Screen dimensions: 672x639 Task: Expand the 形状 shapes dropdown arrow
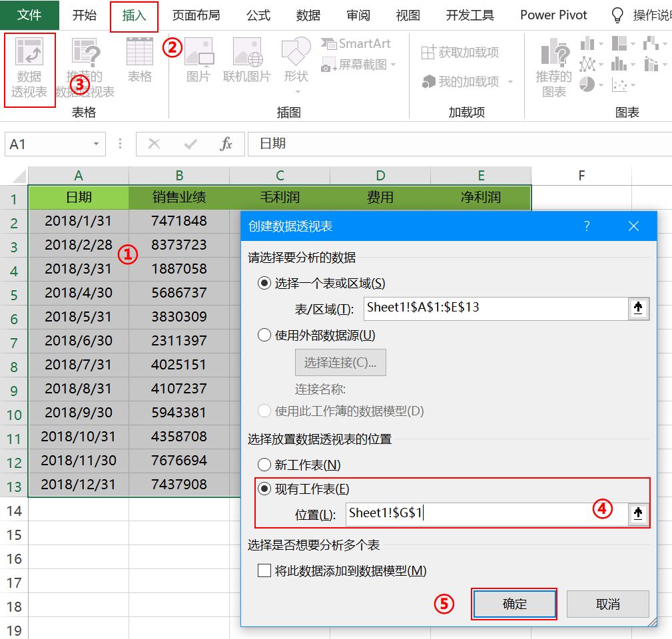coord(298,92)
